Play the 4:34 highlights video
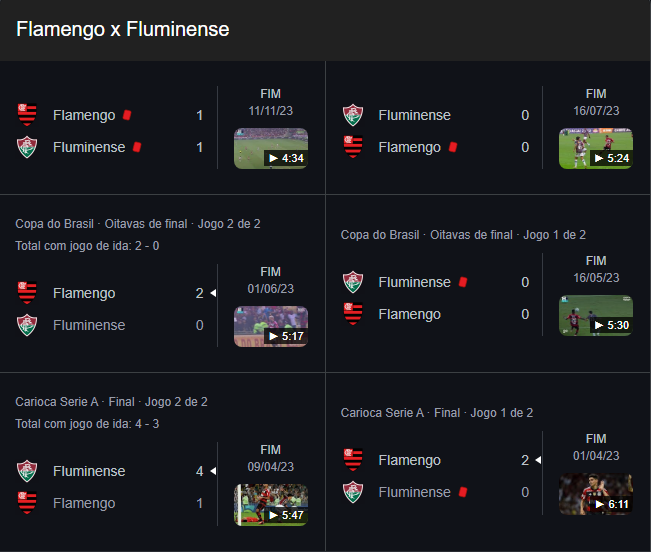The image size is (651, 552). point(271,149)
